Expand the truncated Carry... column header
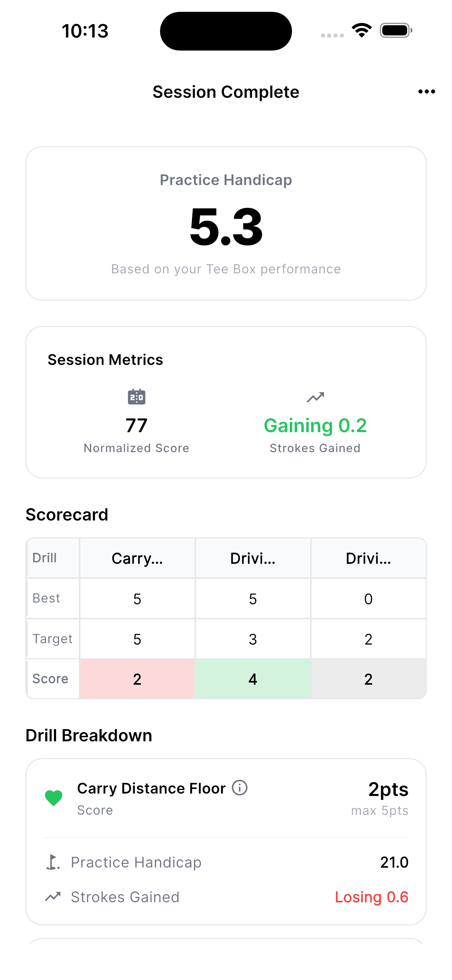Screen dimensions: 452x980 137,558
